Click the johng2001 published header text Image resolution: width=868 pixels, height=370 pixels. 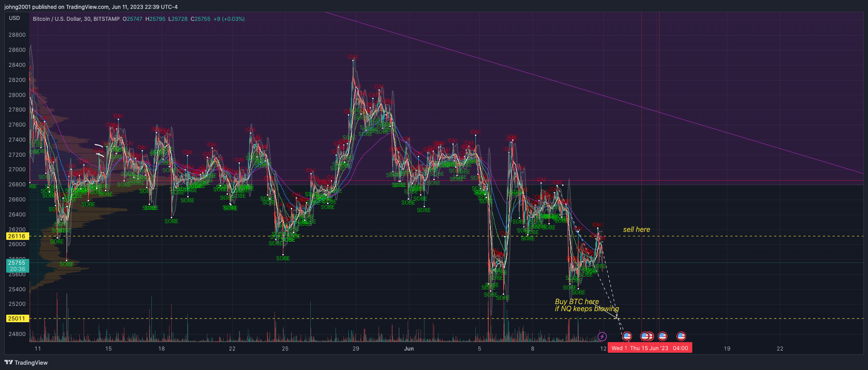point(91,7)
